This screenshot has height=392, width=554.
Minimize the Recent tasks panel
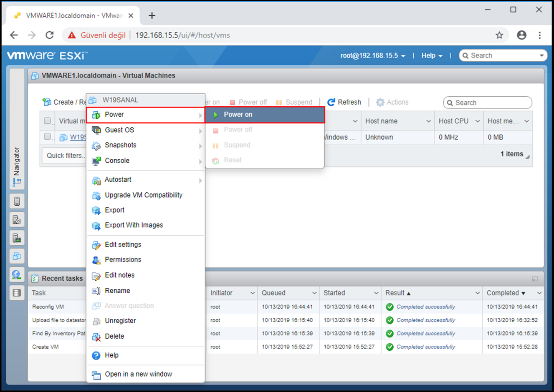535,279
